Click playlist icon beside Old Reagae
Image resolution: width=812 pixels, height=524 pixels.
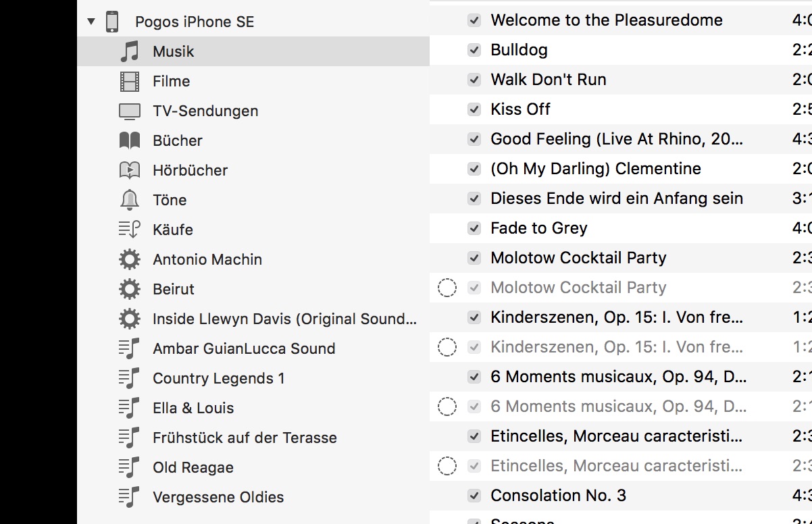coord(129,467)
